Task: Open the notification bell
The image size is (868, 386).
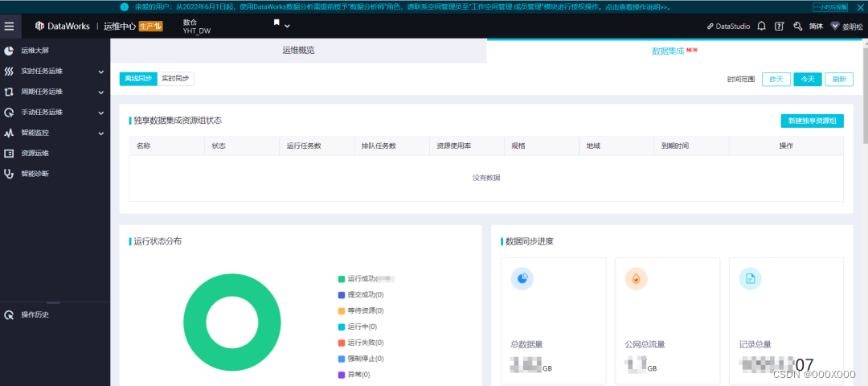Action: click(x=762, y=26)
